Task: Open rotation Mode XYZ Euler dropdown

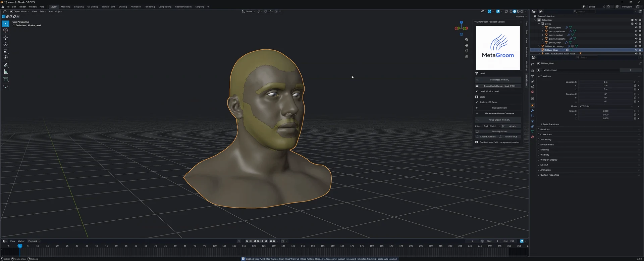Action: [605, 106]
